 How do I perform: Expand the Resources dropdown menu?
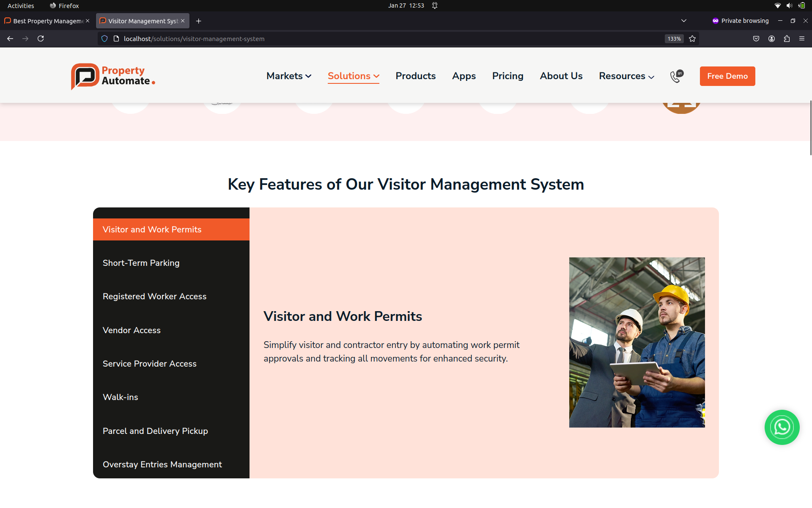(626, 76)
